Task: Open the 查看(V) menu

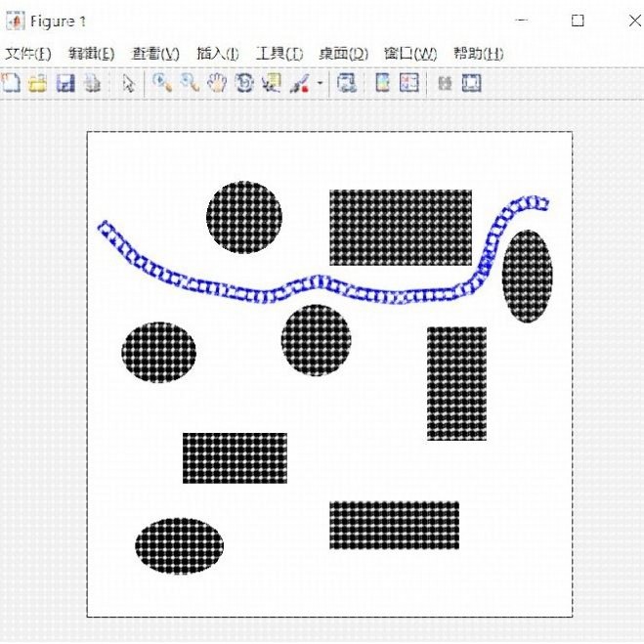Action: 155,54
